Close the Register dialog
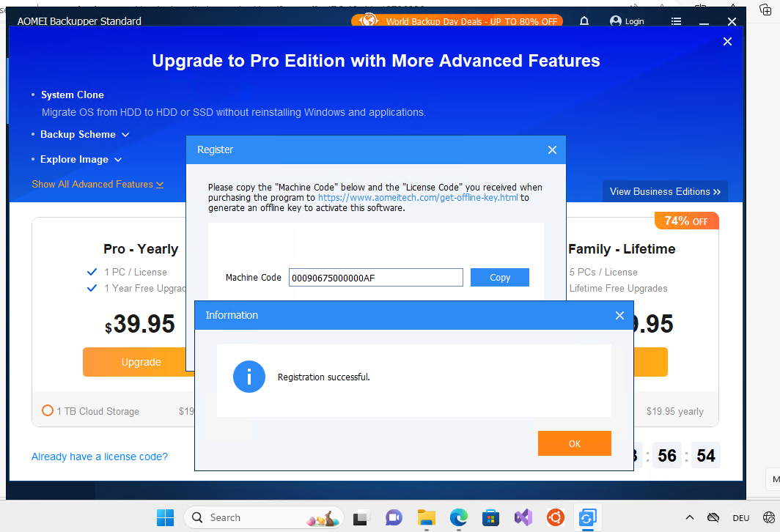Screen dimensions: 780x532 click(x=552, y=149)
